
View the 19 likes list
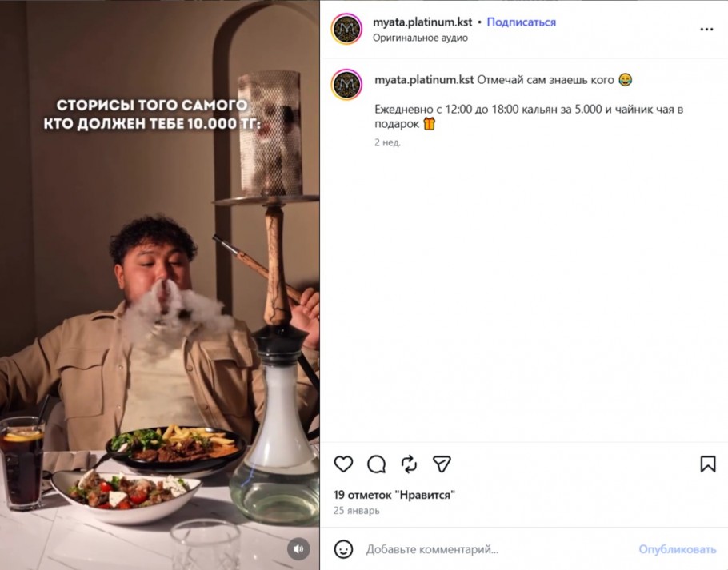tap(394, 495)
